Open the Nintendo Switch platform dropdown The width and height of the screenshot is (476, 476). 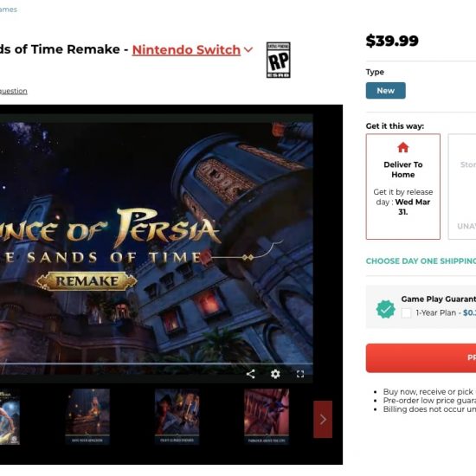186,50
